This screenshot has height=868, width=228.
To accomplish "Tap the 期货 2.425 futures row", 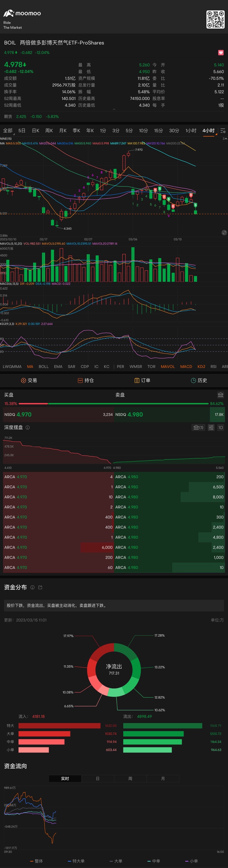I will [31, 117].
